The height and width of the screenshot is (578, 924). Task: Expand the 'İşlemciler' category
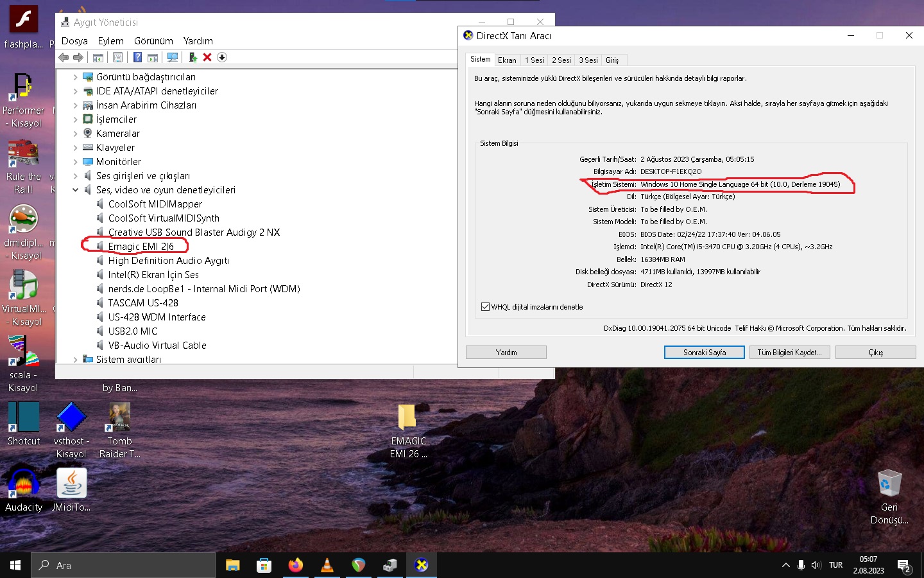pos(75,119)
